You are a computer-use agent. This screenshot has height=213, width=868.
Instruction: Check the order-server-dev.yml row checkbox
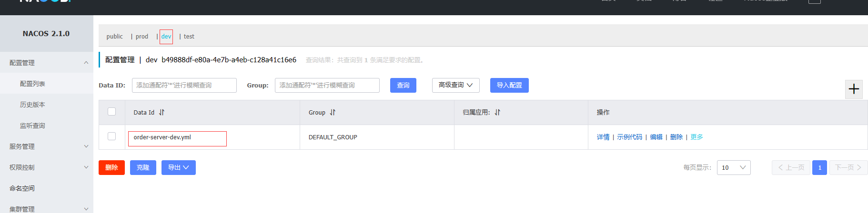pos(112,136)
